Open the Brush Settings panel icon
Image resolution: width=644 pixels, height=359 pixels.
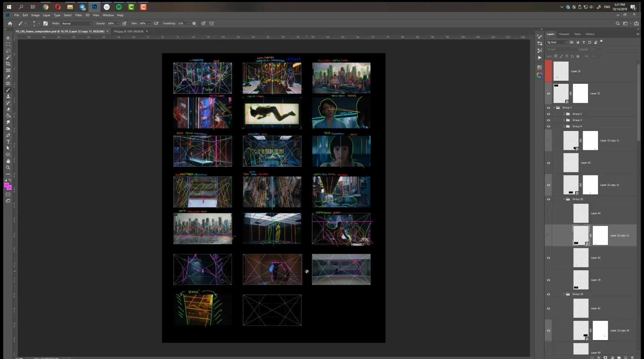pos(539,36)
